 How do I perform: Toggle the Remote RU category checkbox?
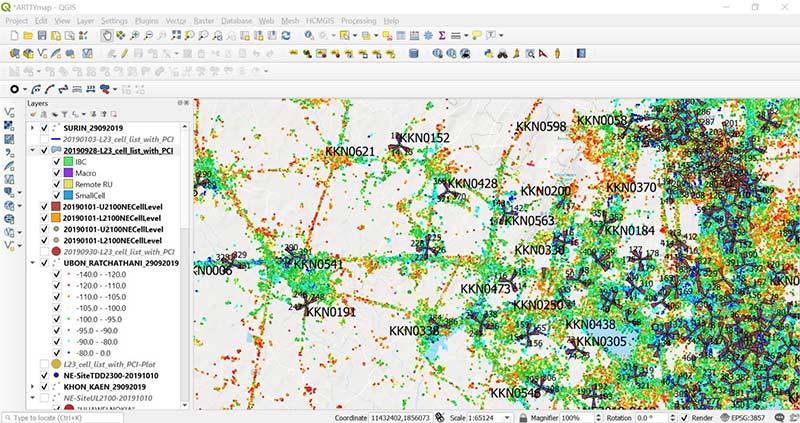click(x=57, y=184)
